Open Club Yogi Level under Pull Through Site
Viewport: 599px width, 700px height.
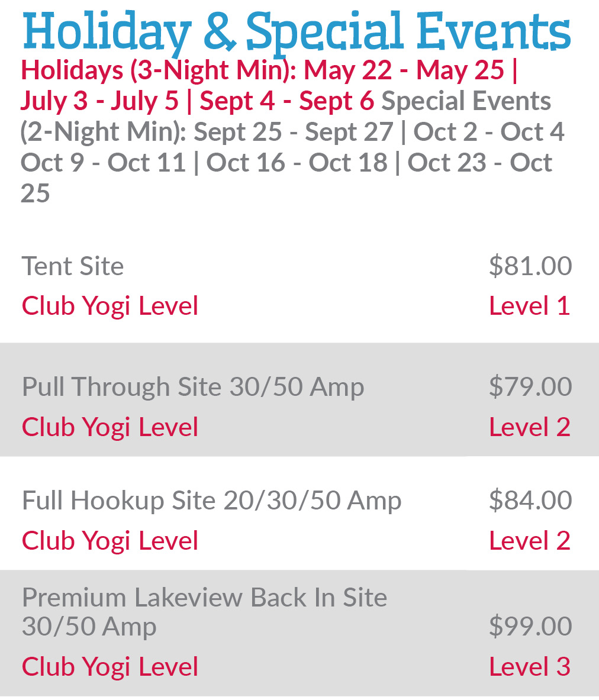110,427
